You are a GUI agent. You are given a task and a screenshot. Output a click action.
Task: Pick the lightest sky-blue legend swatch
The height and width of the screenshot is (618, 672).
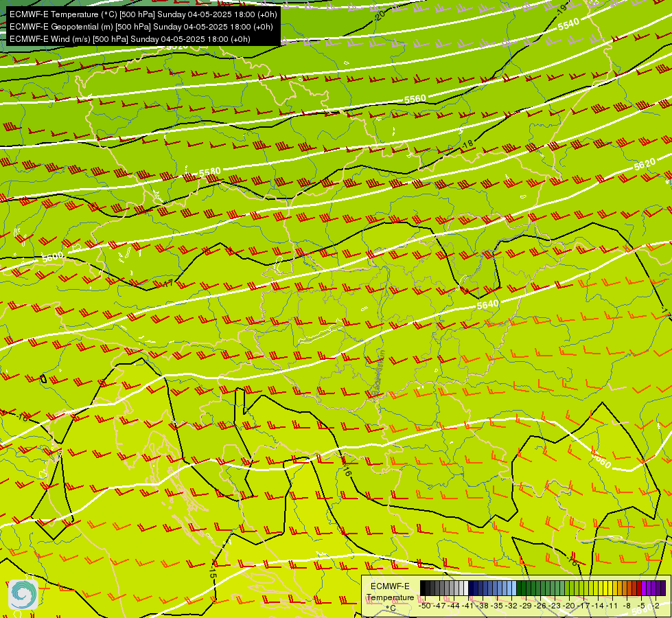pyautogui.click(x=514, y=588)
